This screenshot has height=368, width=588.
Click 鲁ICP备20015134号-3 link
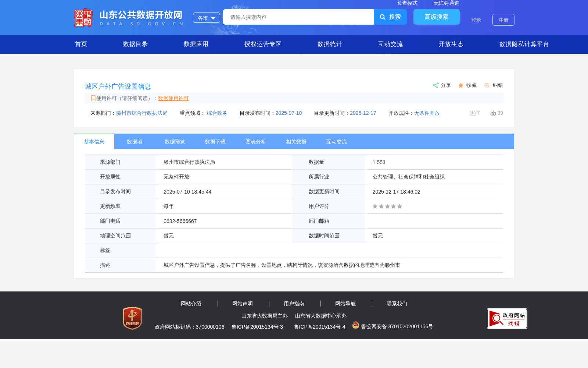(257, 327)
